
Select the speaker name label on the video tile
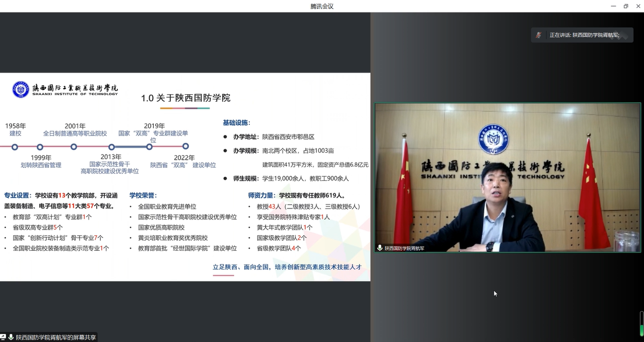[x=404, y=248]
